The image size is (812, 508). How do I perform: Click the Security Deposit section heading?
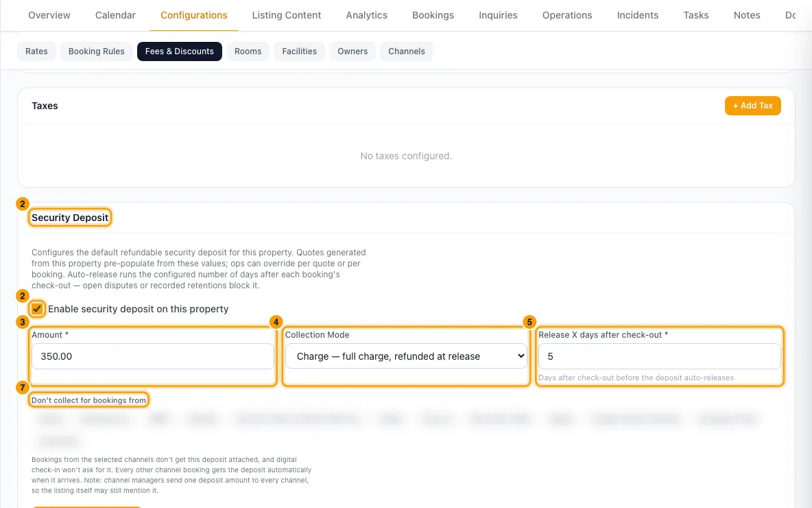click(x=70, y=218)
